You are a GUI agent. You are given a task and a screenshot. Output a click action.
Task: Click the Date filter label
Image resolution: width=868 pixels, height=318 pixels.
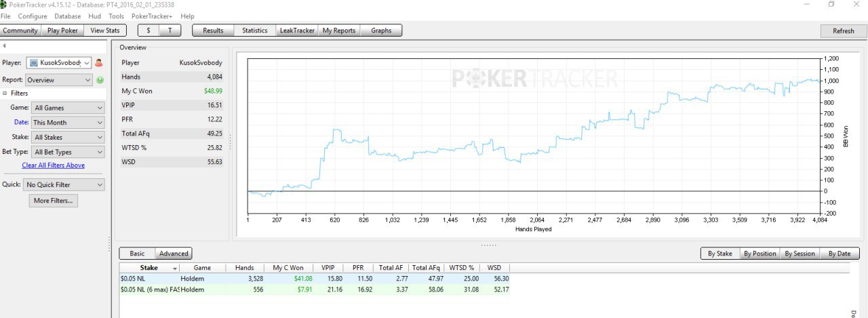tap(22, 123)
